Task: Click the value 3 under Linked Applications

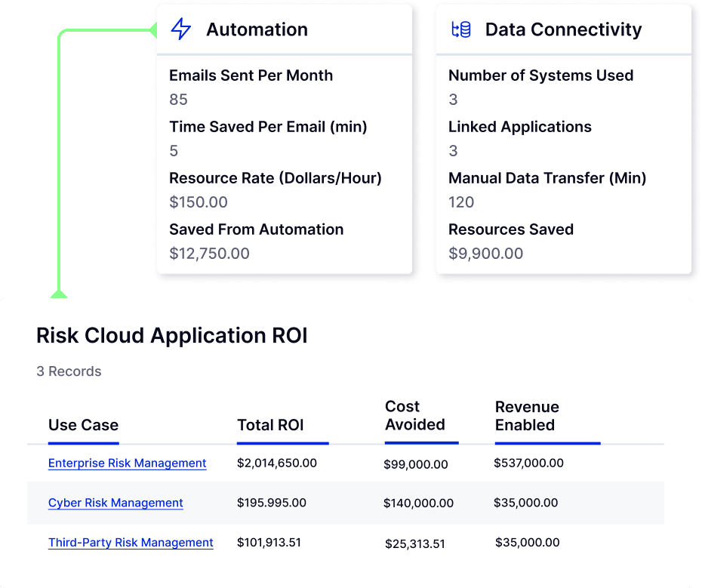Action: pyautogui.click(x=453, y=151)
